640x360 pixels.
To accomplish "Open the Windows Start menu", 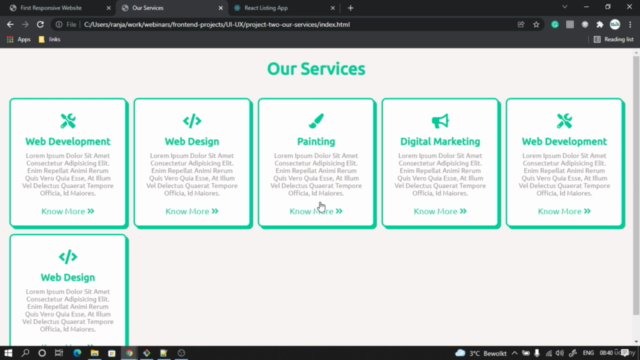I will tap(8, 353).
